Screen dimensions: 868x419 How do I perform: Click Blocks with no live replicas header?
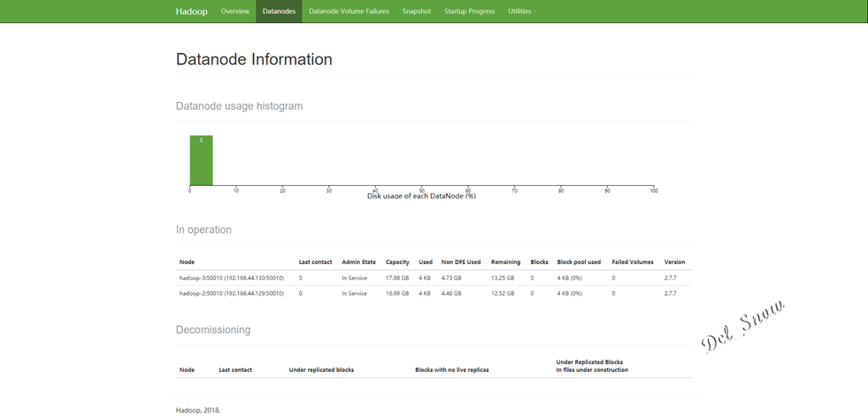(x=452, y=369)
